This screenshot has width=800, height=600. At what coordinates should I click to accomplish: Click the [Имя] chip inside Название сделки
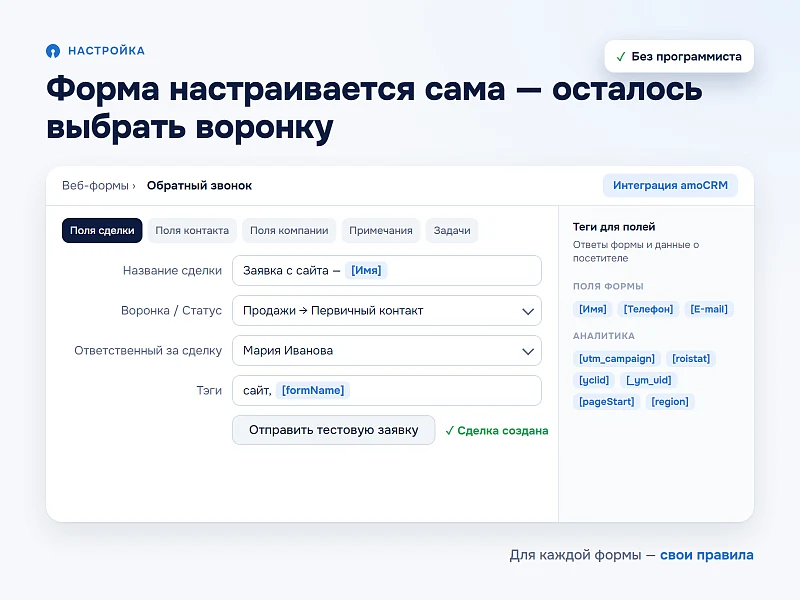pos(366,270)
